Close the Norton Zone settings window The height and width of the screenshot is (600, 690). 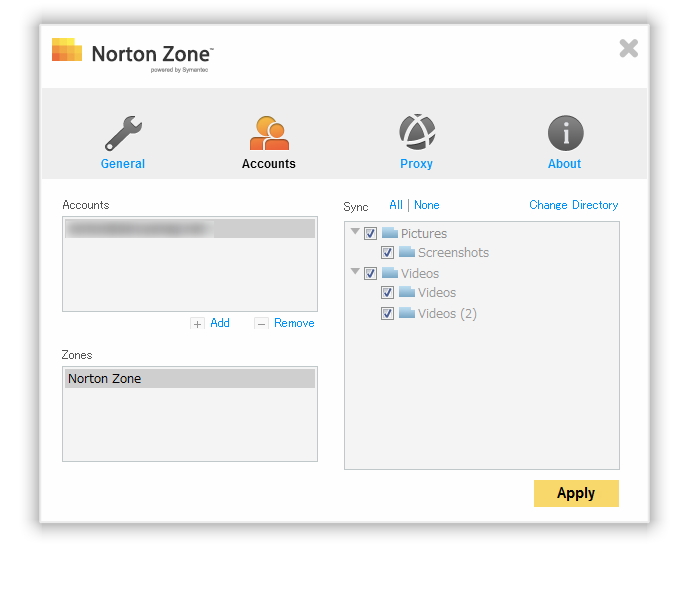click(x=629, y=48)
